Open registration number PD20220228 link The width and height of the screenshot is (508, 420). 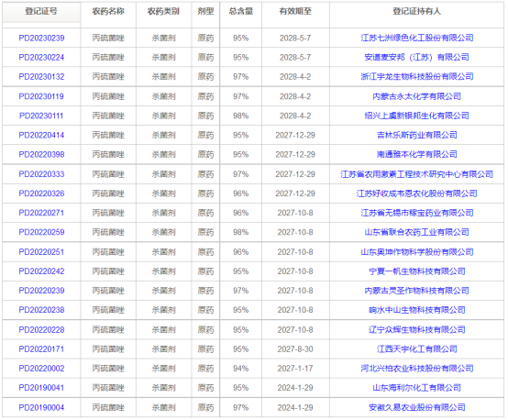pyautogui.click(x=41, y=330)
